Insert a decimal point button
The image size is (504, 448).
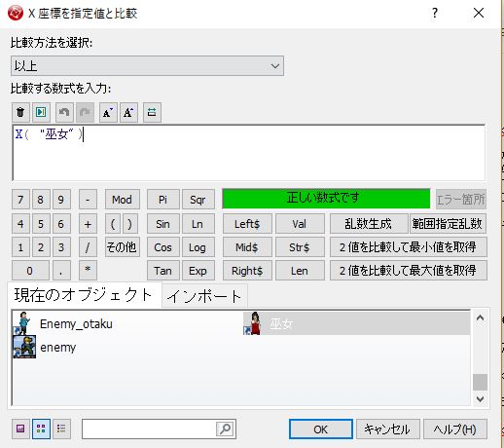click(x=61, y=271)
